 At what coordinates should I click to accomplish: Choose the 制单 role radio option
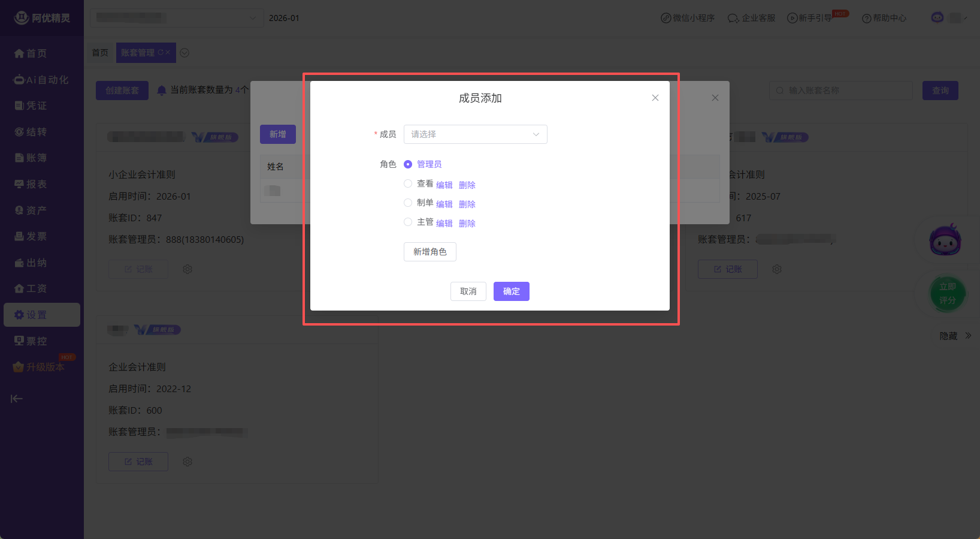tap(408, 203)
